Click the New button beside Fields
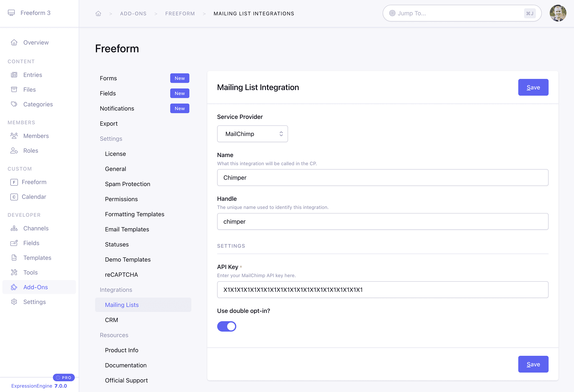The image size is (574, 392). click(180, 93)
